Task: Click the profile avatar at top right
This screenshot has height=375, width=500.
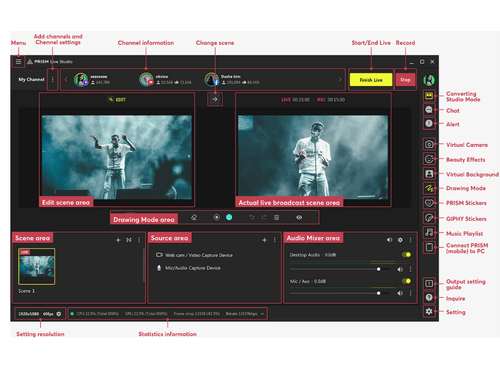Action: click(429, 80)
